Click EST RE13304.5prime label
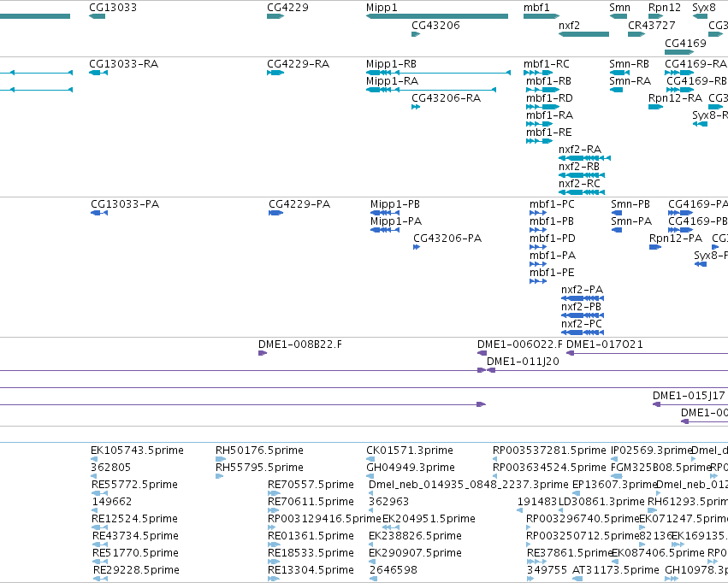Screen dimensions: 728x583 point(311,570)
